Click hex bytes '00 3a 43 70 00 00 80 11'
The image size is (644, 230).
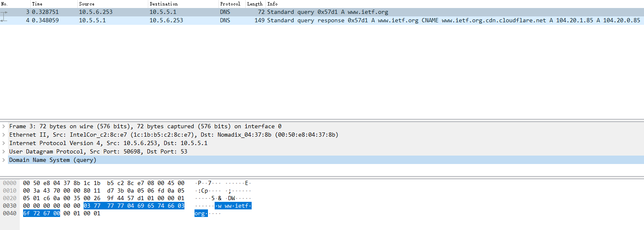pos(62,190)
